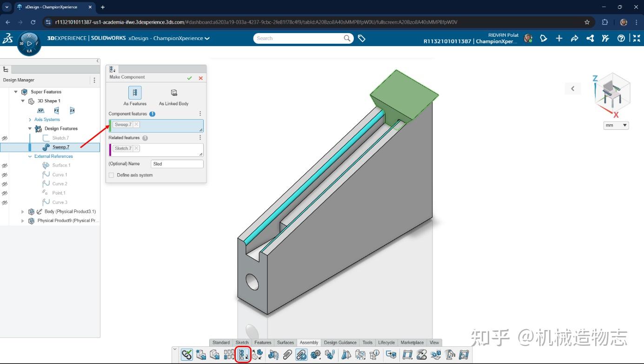Cancel Make Component with the red X
The height and width of the screenshot is (364, 644).
[200, 78]
